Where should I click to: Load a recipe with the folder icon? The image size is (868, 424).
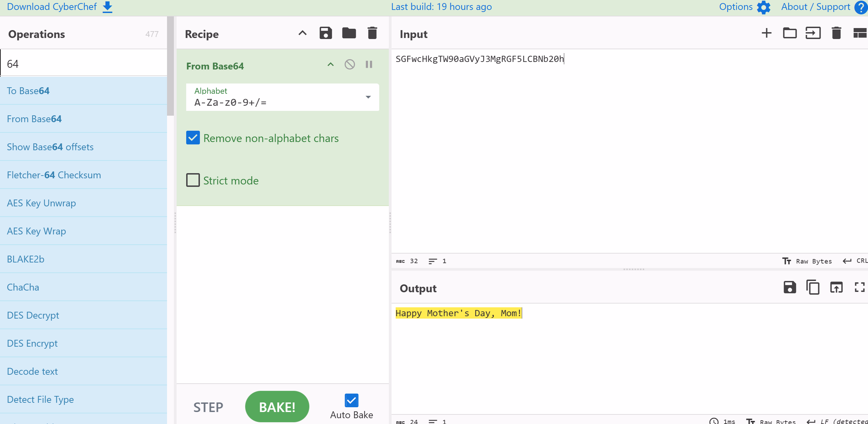(349, 33)
